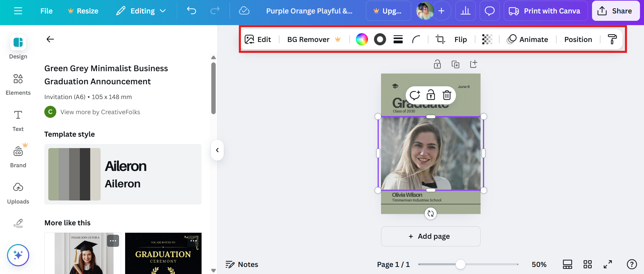Screen dimensions: 644x274
Task: Click the side panel scrollbar
Action: click(213, 88)
